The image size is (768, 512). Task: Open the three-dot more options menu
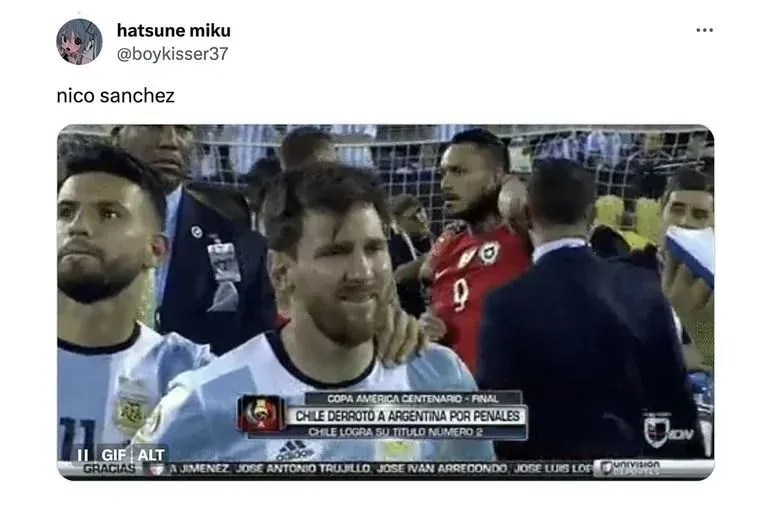click(x=704, y=30)
